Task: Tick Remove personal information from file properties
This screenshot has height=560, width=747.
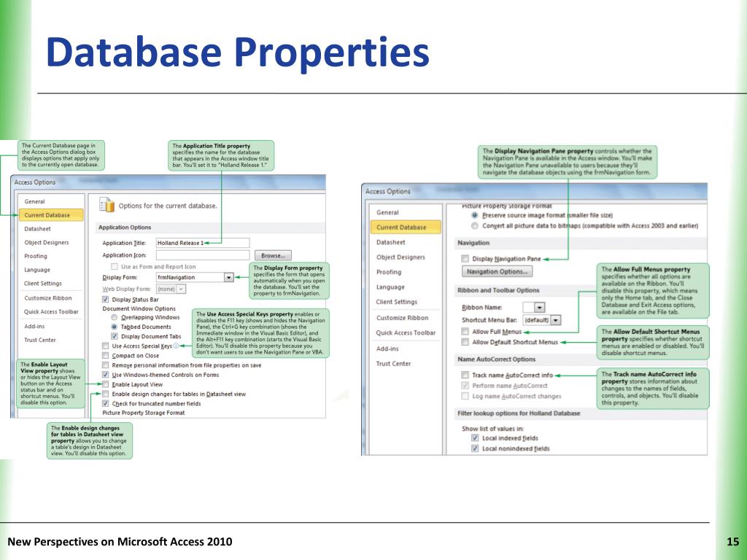Action: (105, 365)
